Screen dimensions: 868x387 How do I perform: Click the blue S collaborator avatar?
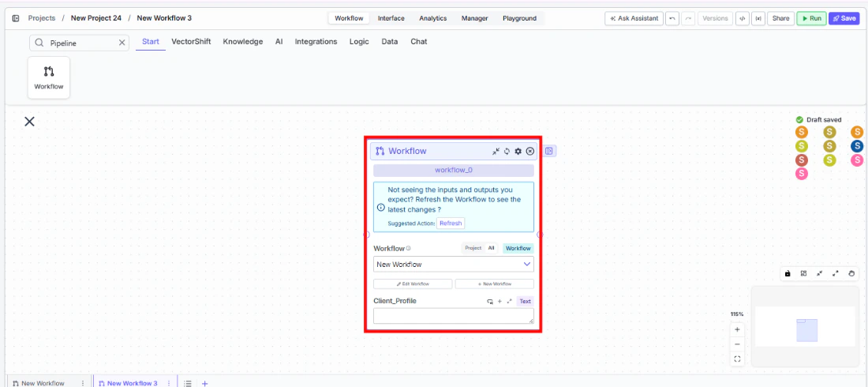pos(857,146)
